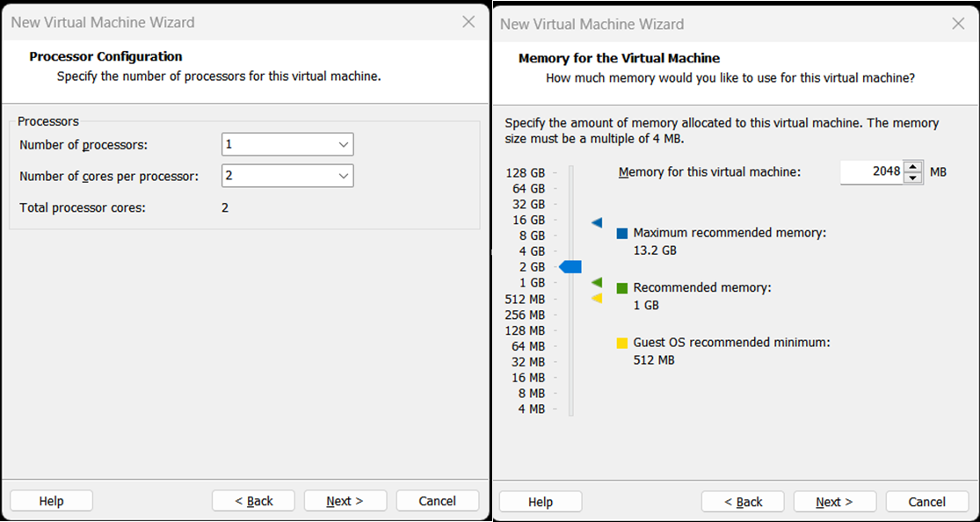The width and height of the screenshot is (980, 522).
Task: Cancel the Memory for the Virtual Machine wizard
Action: point(927,502)
